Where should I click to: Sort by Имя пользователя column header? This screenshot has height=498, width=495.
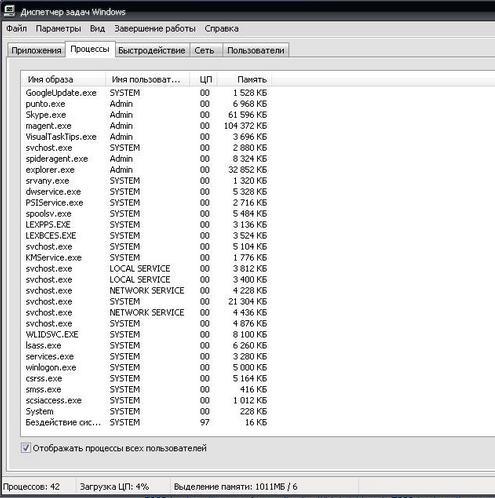148,80
